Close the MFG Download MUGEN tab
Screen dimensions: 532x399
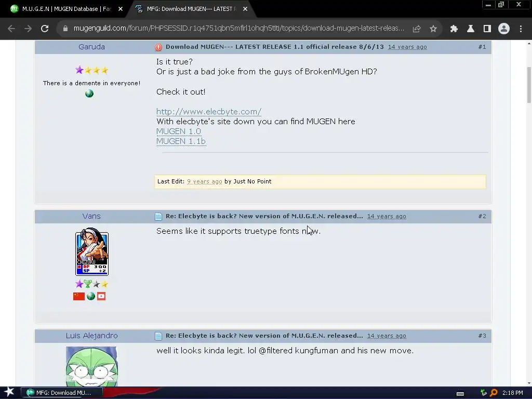tap(245, 9)
